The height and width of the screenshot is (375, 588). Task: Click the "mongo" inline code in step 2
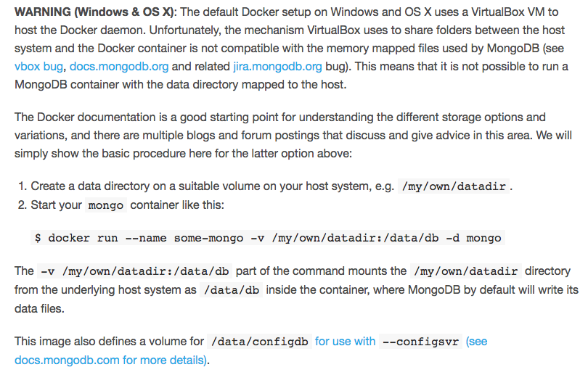105,205
